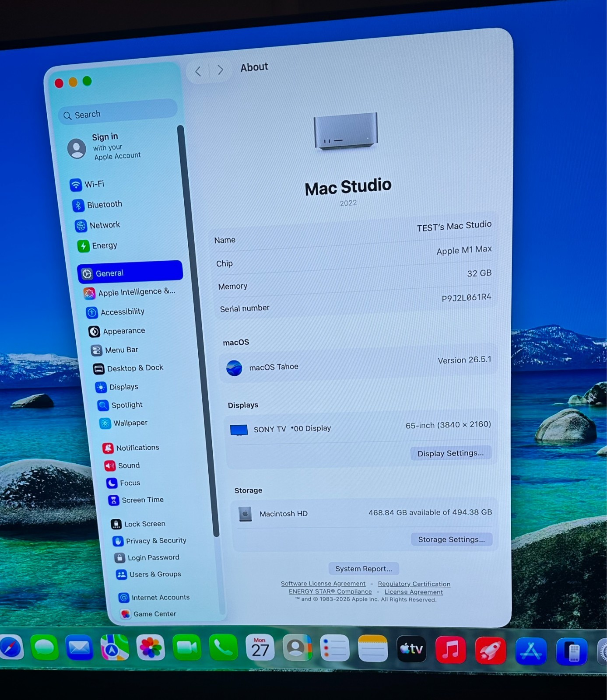Screen dimensions: 607x700
Task: Open Login Password settings
Action: click(147, 558)
